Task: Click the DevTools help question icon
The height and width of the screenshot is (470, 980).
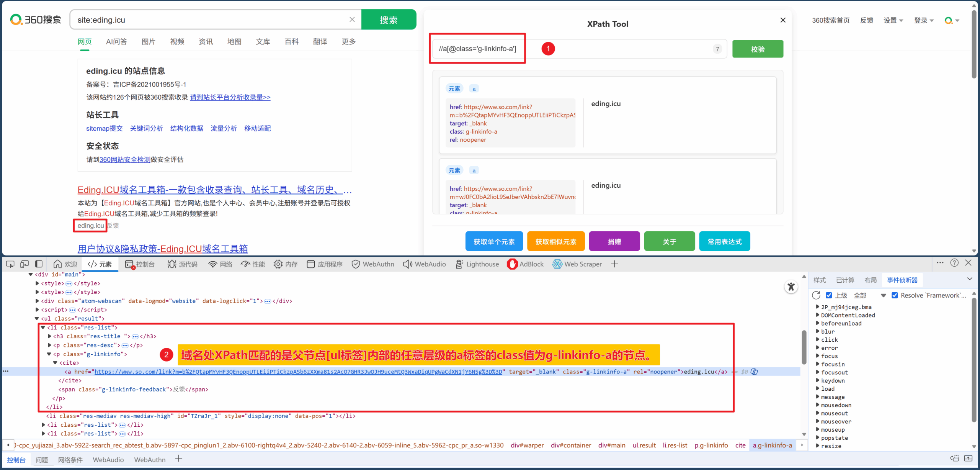Action: [954, 263]
